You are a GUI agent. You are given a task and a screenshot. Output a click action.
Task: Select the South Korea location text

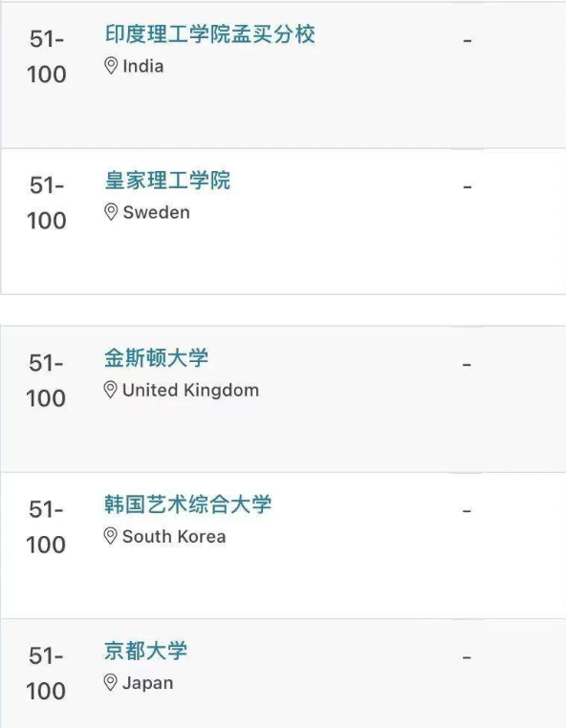[174, 536]
